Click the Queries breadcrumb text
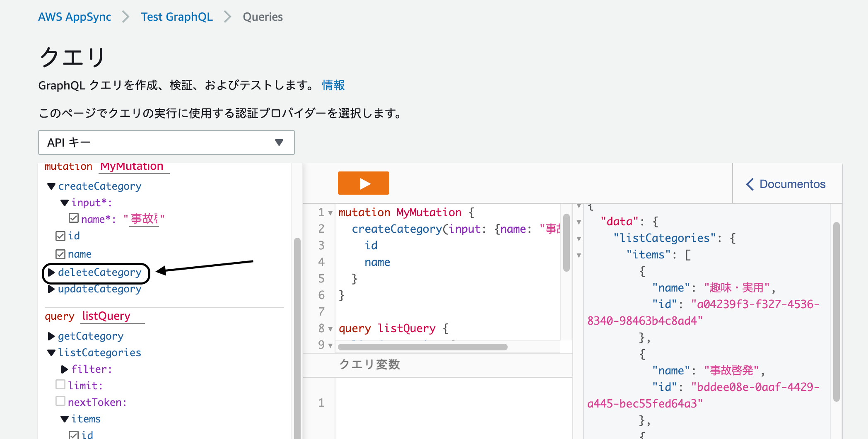868x439 pixels. point(263,17)
